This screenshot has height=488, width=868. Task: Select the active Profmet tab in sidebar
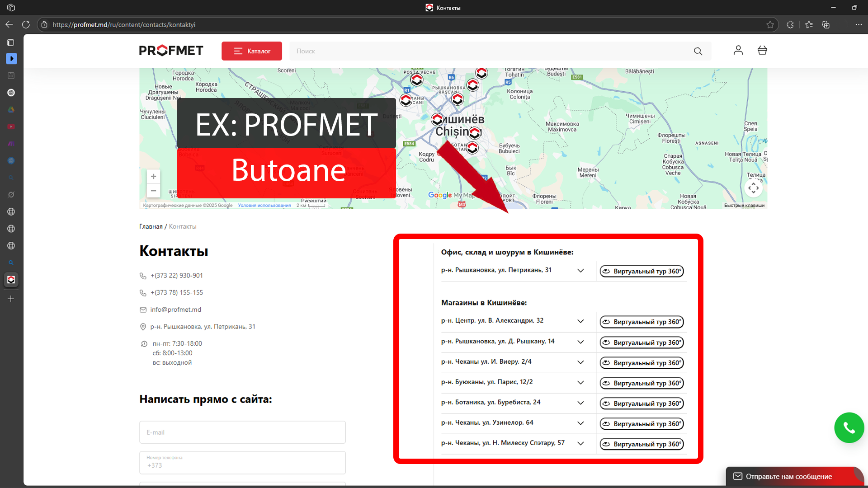coord(11,280)
